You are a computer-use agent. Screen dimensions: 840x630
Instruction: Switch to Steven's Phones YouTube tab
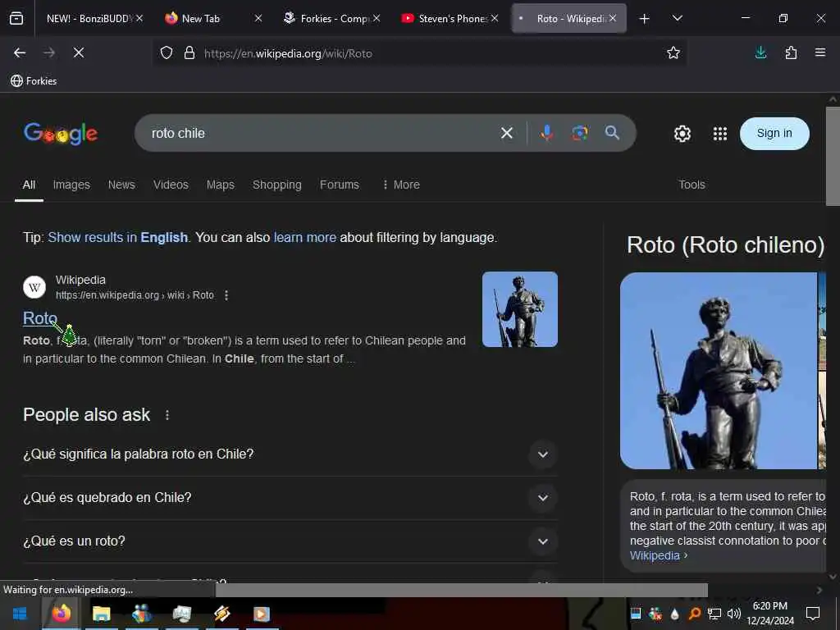pos(450,19)
